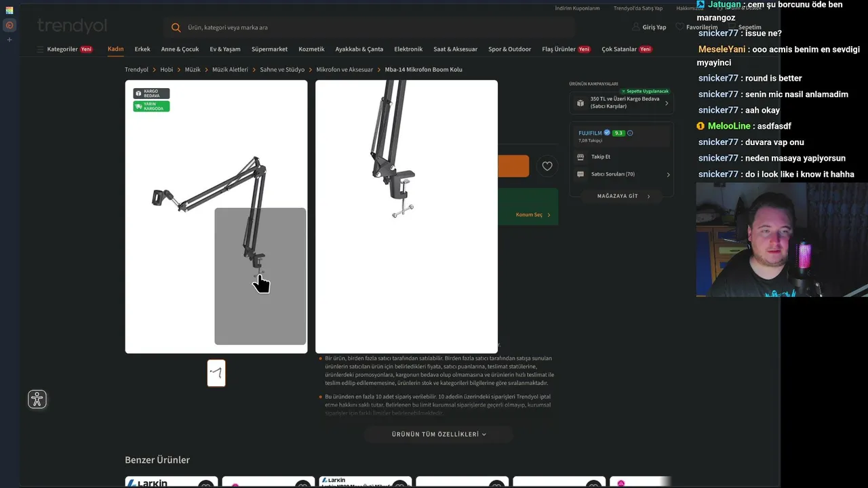Click the Giriş Yap login link

tap(654, 27)
